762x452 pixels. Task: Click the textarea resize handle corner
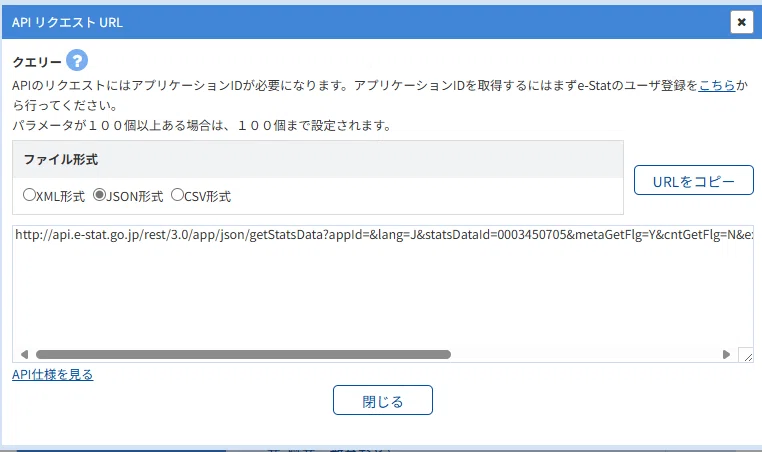(746, 355)
